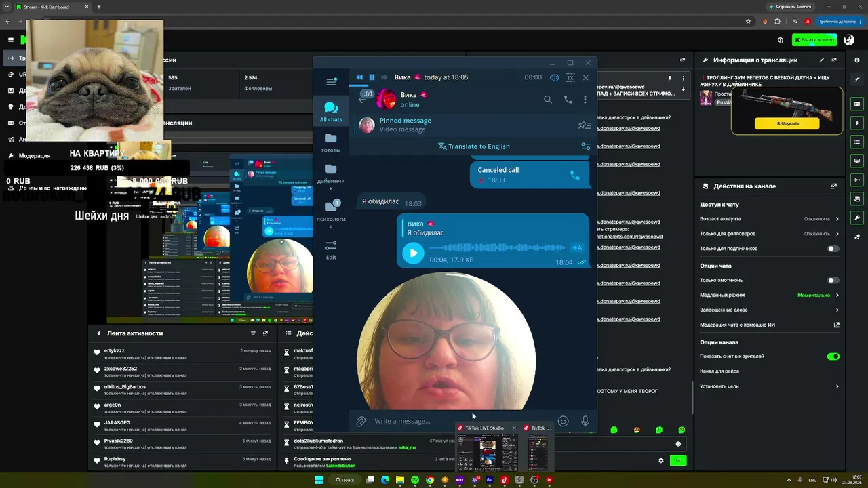Open Adobe Audition from the taskbar

(x=490, y=480)
